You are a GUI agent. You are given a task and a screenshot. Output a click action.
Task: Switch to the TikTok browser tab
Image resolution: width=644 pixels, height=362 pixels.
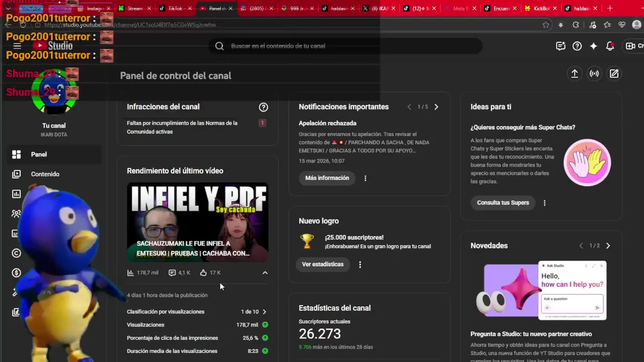[175, 9]
